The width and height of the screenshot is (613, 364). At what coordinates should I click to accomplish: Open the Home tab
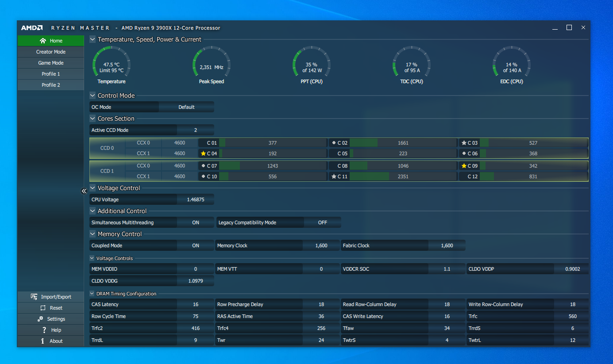(51, 41)
